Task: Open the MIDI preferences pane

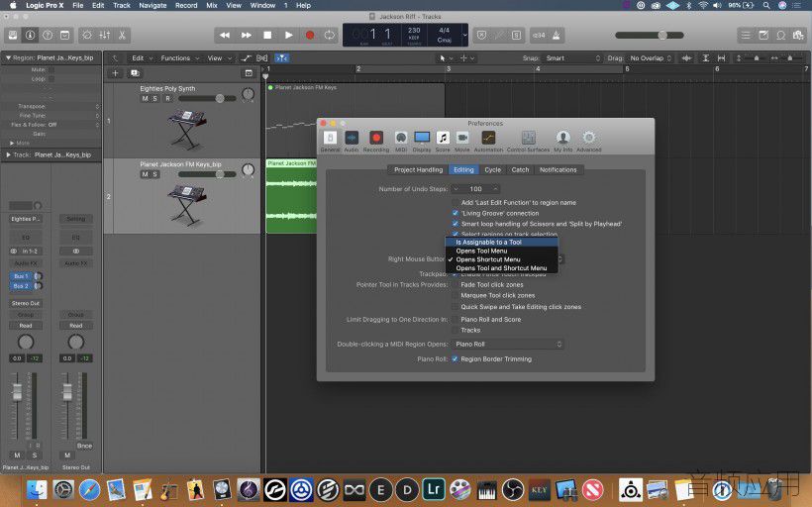Action: [x=401, y=141]
